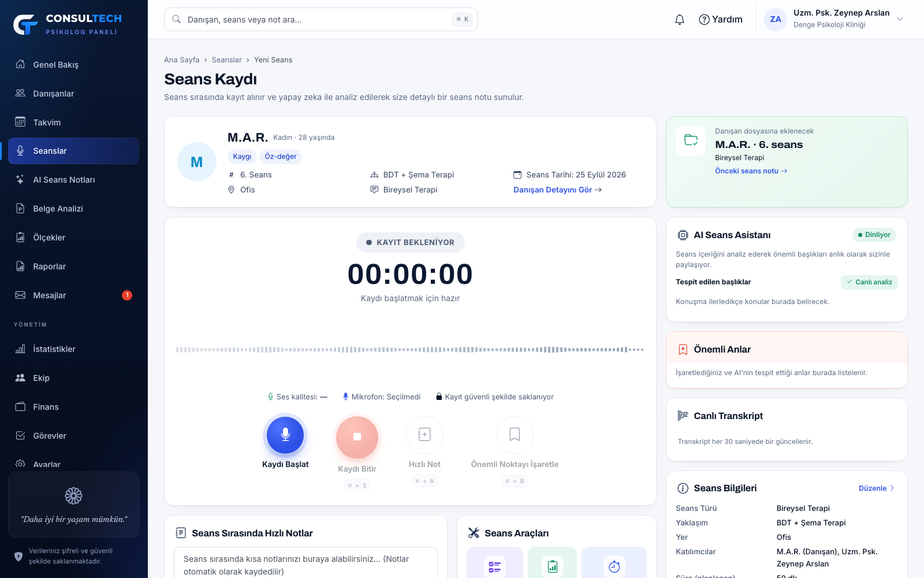Screen dimensions: 924x578
Task: Open the checklist tool in Seans Araçları
Action: pos(495,563)
